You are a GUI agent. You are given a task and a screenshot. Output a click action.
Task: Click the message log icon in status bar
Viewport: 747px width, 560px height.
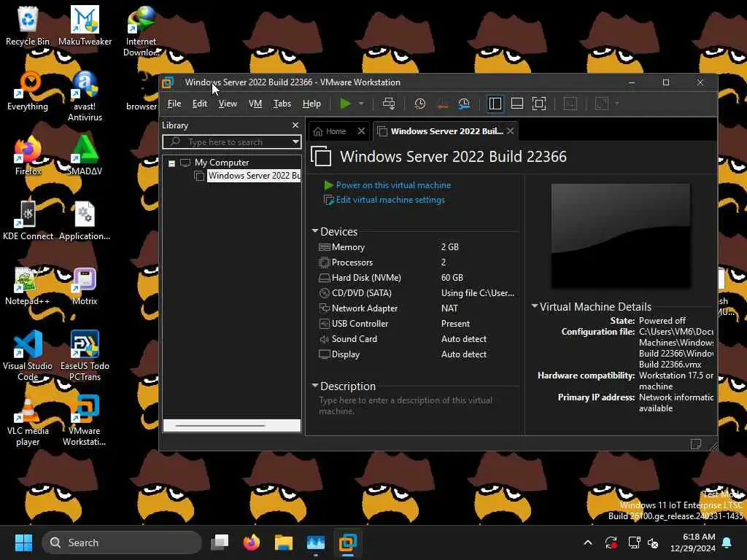pyautogui.click(x=695, y=444)
